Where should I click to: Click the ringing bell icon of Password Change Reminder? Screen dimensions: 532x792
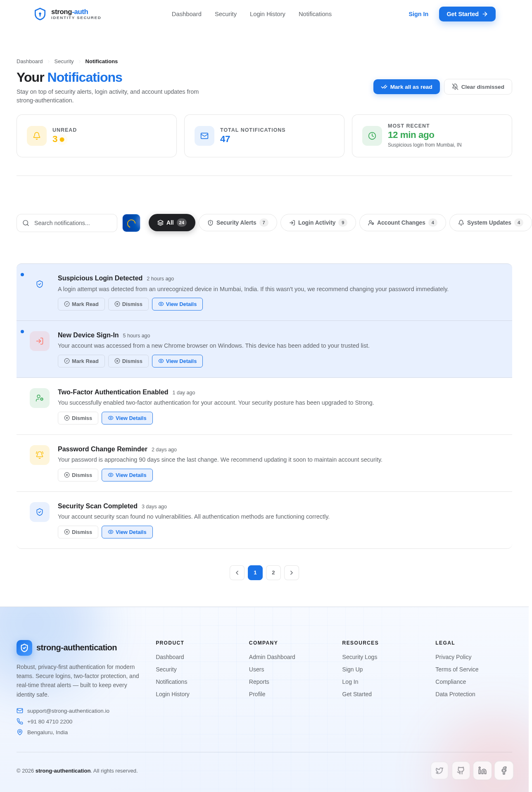(40, 455)
